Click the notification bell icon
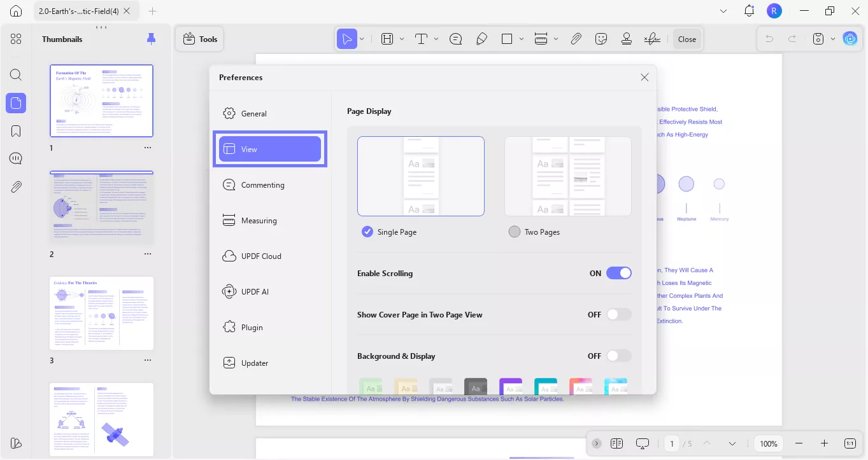Viewport: 868px width, 460px height. tap(749, 11)
